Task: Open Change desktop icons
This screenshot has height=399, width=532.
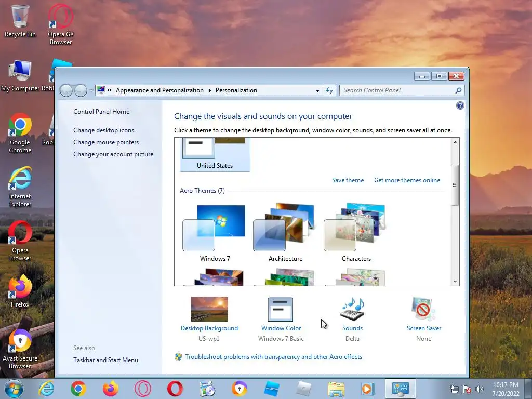Action: tap(103, 130)
